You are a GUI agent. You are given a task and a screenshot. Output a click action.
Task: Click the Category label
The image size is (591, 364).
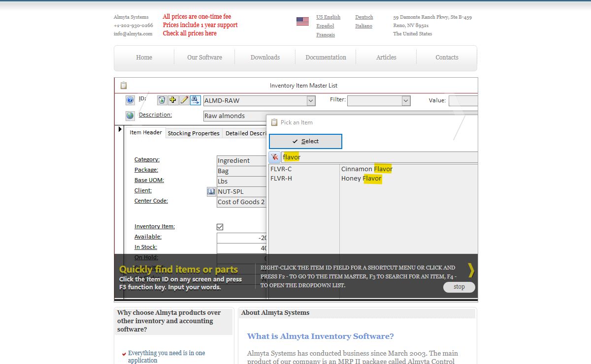click(x=147, y=159)
